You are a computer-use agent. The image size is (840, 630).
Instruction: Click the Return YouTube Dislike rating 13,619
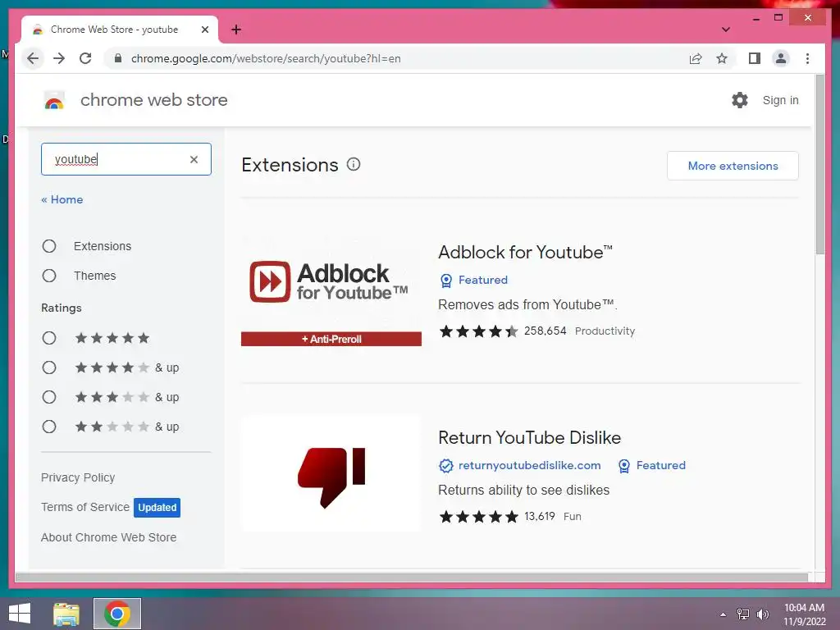tap(496, 517)
